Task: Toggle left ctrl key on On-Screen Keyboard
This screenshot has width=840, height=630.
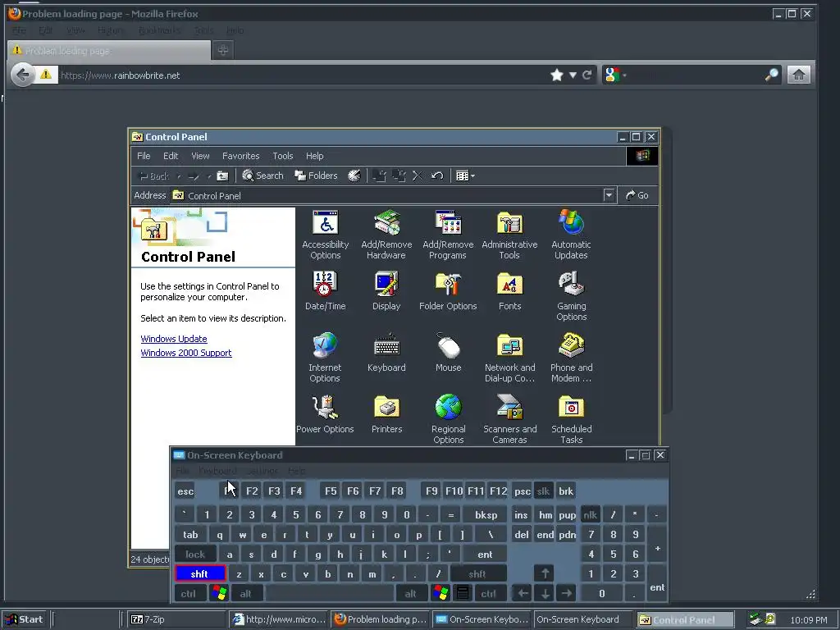Action: coord(189,594)
